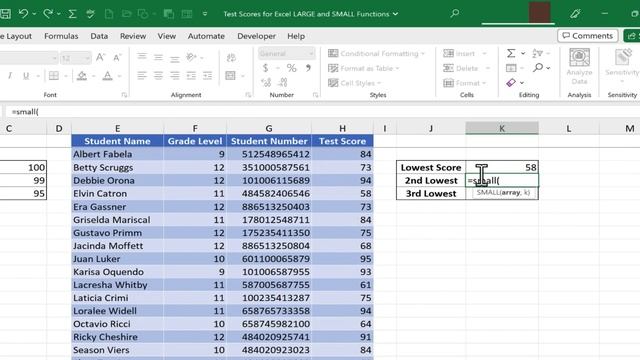Apply the Font Color letter A
640x360 pixels.
pyautogui.click(x=107, y=76)
